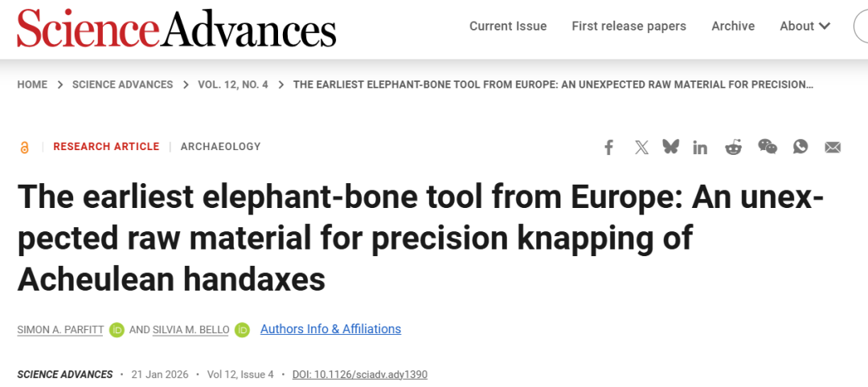Viewport: 868px width, 387px height.
Task: Share article on Bluesky
Action: (x=670, y=147)
